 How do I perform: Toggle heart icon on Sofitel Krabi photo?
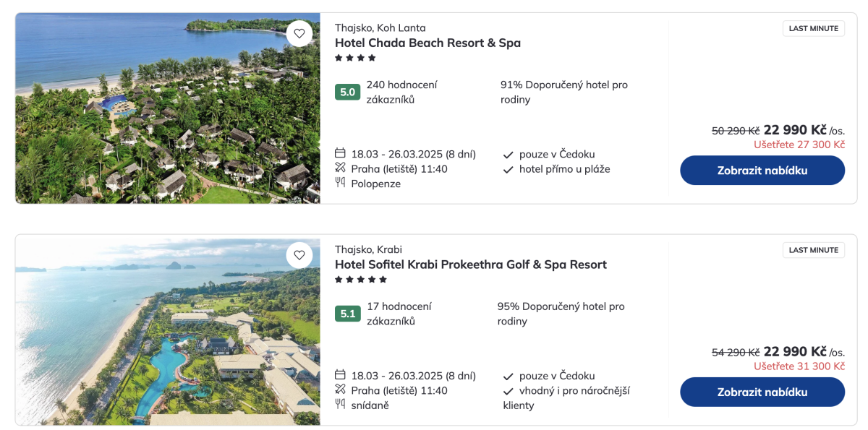click(x=299, y=255)
